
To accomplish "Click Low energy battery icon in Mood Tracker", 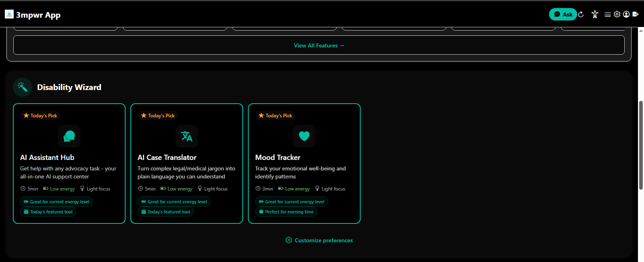I will (x=281, y=188).
